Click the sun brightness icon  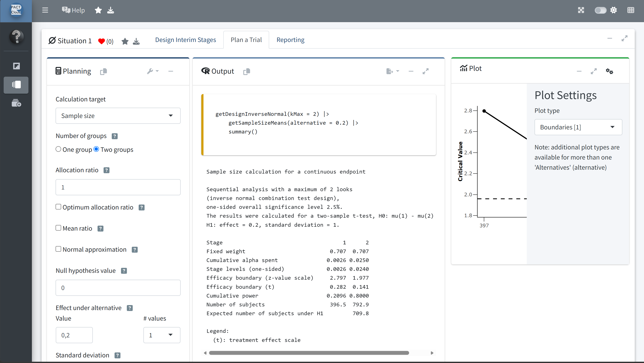(x=613, y=10)
